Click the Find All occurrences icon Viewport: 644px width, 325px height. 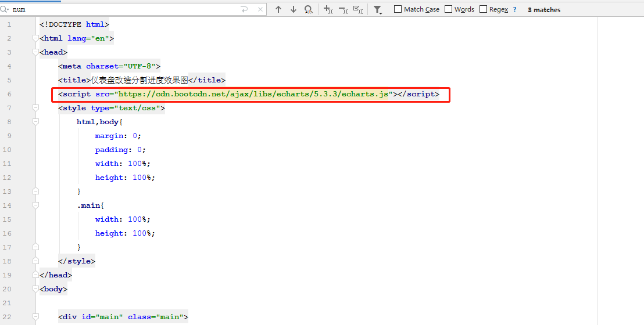coord(309,9)
